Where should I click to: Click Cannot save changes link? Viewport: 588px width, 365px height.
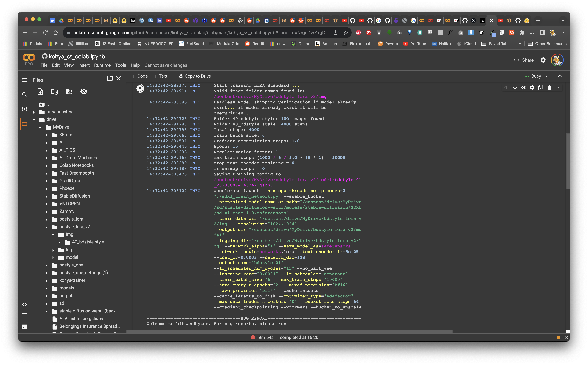pyautogui.click(x=166, y=65)
